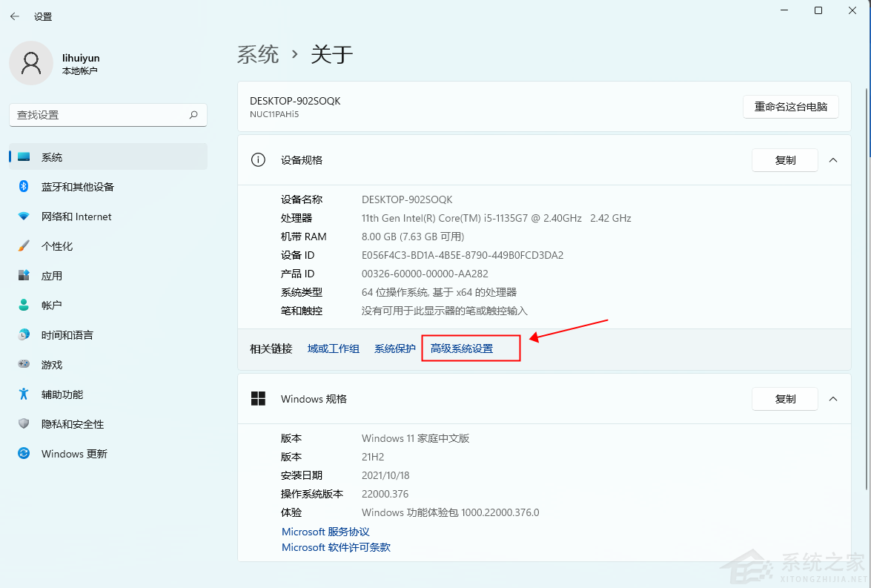
Task: Open the Microsoft 服务协议 link
Action: (325, 531)
